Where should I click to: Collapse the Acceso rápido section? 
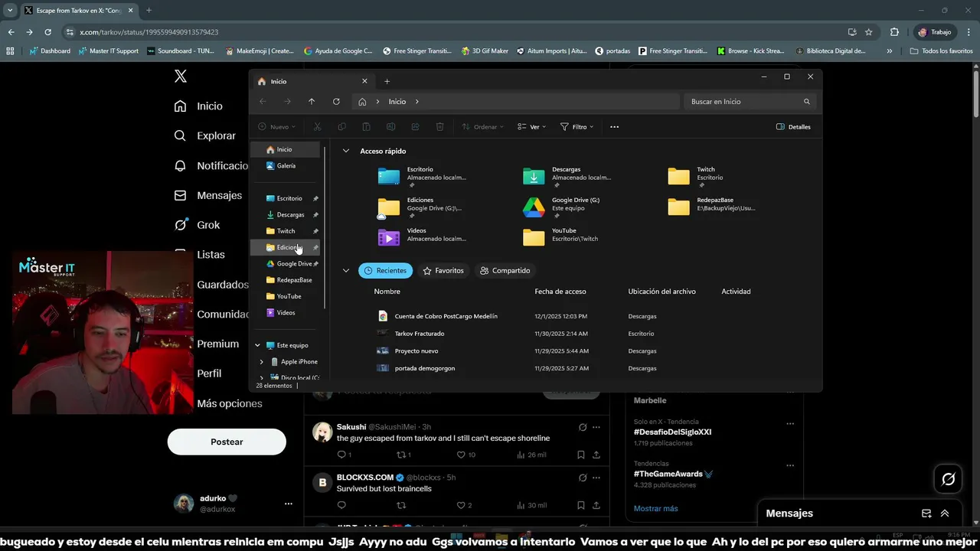coord(346,152)
